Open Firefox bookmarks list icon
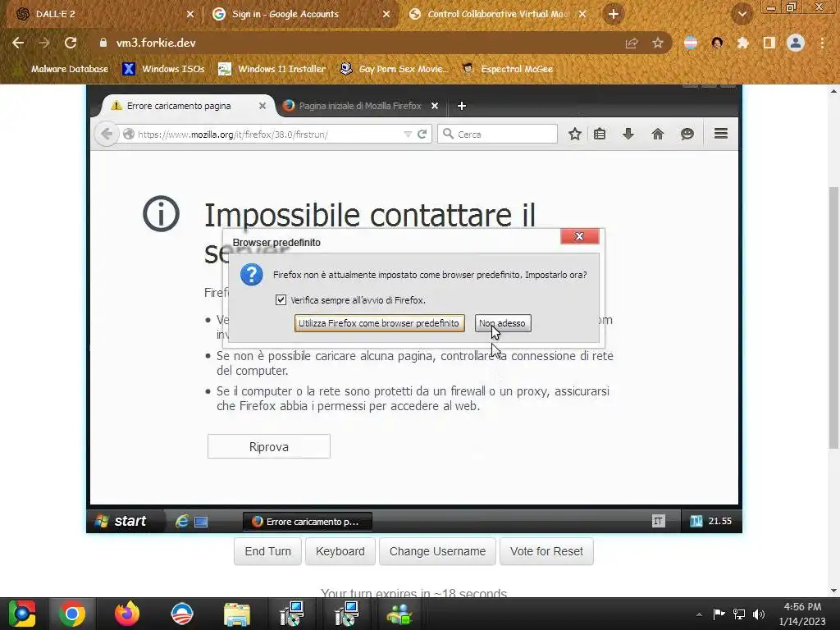Screen dimensions: 840x630 600,134
